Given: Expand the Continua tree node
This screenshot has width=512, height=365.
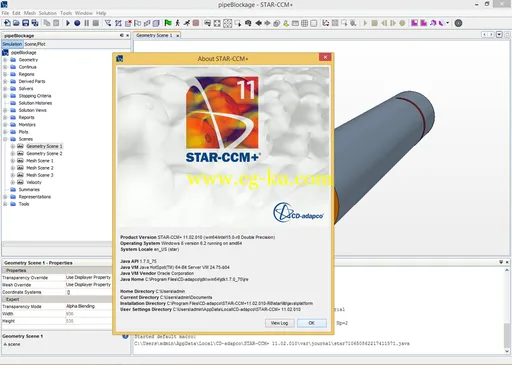Looking at the screenshot, I should pos(5,67).
